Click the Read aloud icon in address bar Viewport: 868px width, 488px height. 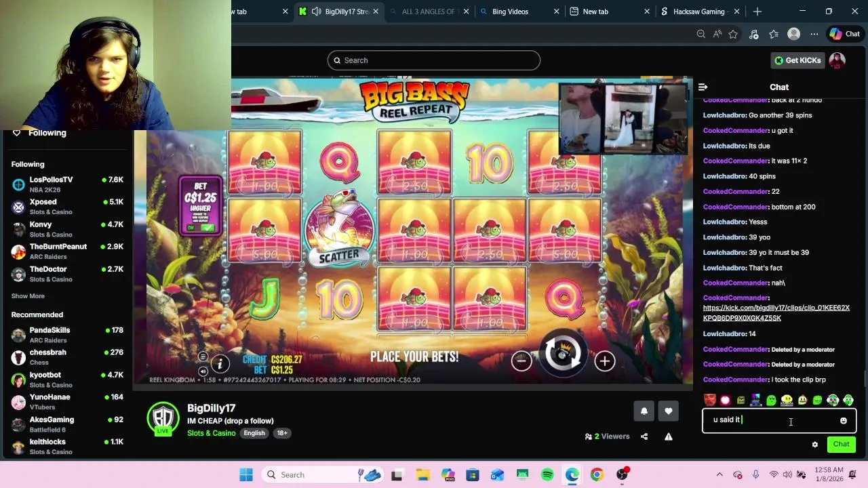tap(717, 34)
